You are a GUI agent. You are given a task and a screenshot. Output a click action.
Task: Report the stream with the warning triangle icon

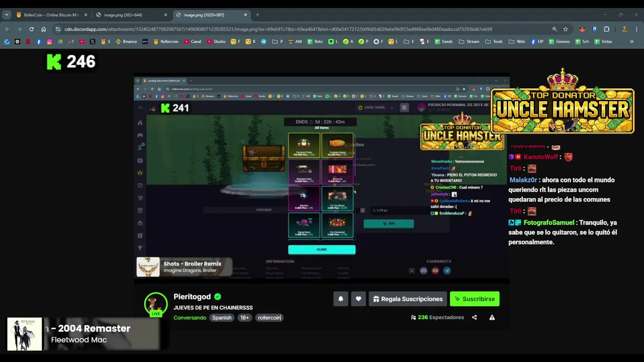point(492,317)
